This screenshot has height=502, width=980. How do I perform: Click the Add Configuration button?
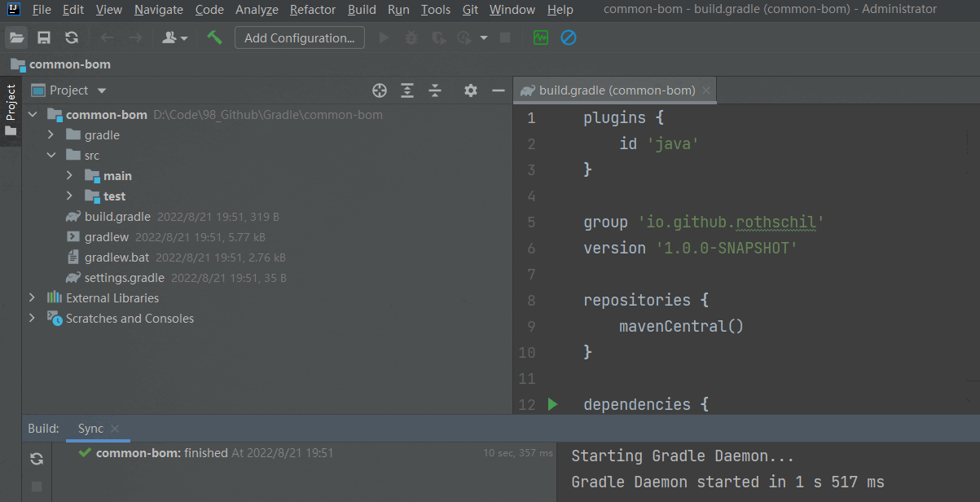299,37
